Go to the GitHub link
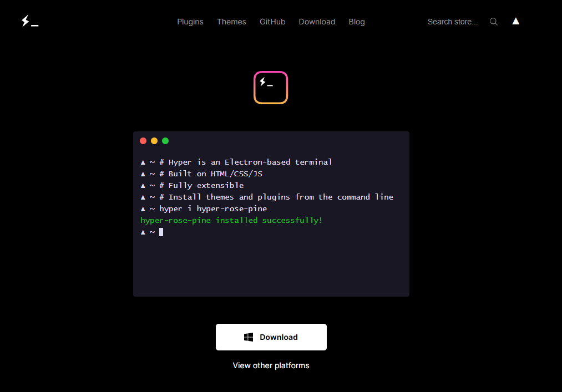The image size is (562, 392). pyautogui.click(x=272, y=22)
